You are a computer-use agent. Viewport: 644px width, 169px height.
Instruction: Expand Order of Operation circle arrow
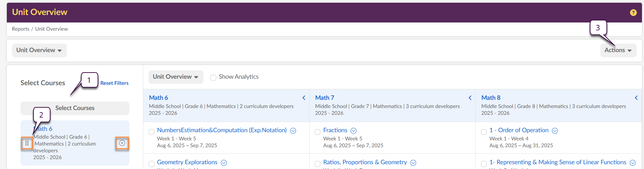[555, 131]
